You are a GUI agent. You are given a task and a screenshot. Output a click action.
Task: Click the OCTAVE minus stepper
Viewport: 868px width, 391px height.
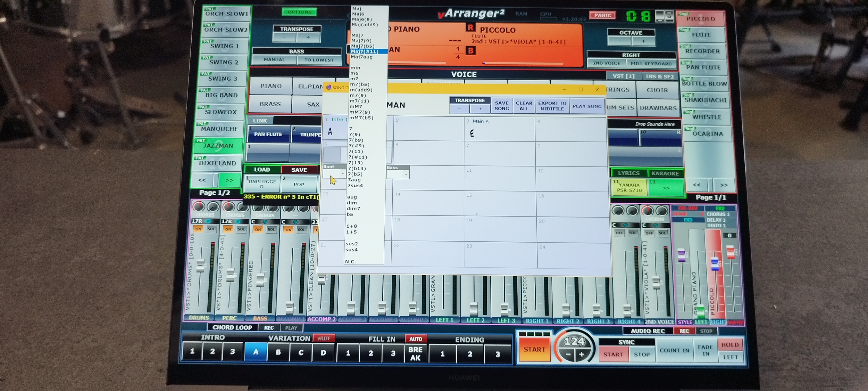[x=619, y=41]
